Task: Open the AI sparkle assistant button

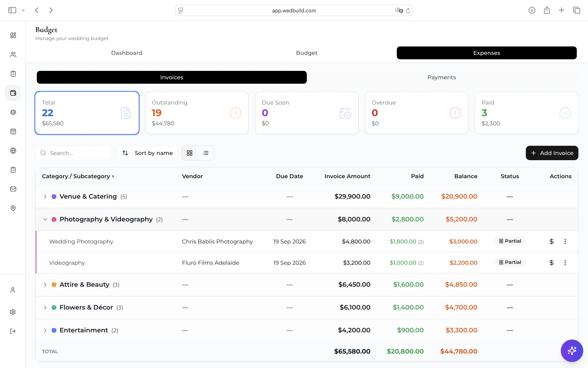Action: click(x=572, y=351)
